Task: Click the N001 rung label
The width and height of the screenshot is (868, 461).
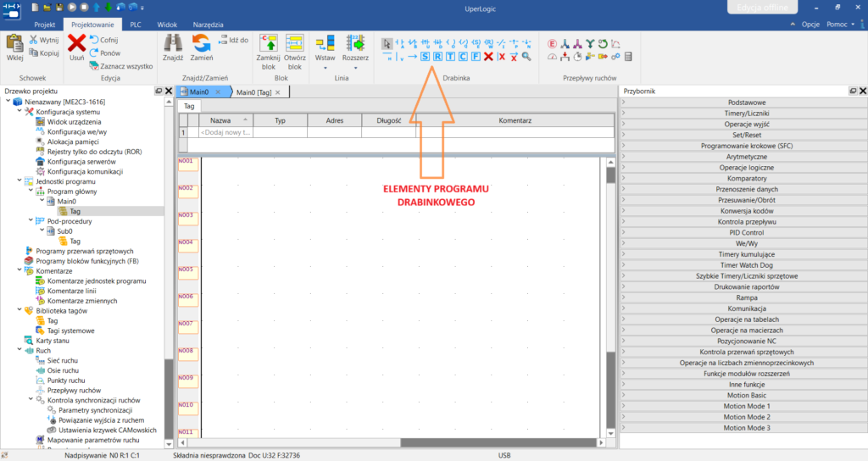Action: tap(187, 164)
